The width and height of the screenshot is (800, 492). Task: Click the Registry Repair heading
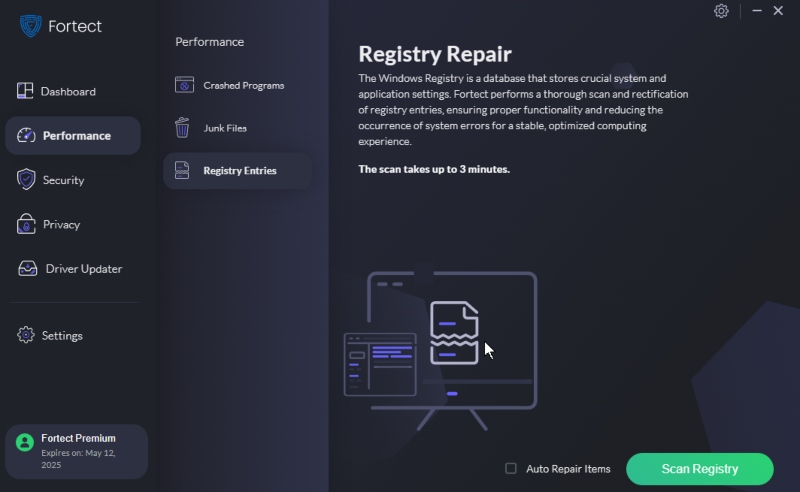tap(435, 54)
